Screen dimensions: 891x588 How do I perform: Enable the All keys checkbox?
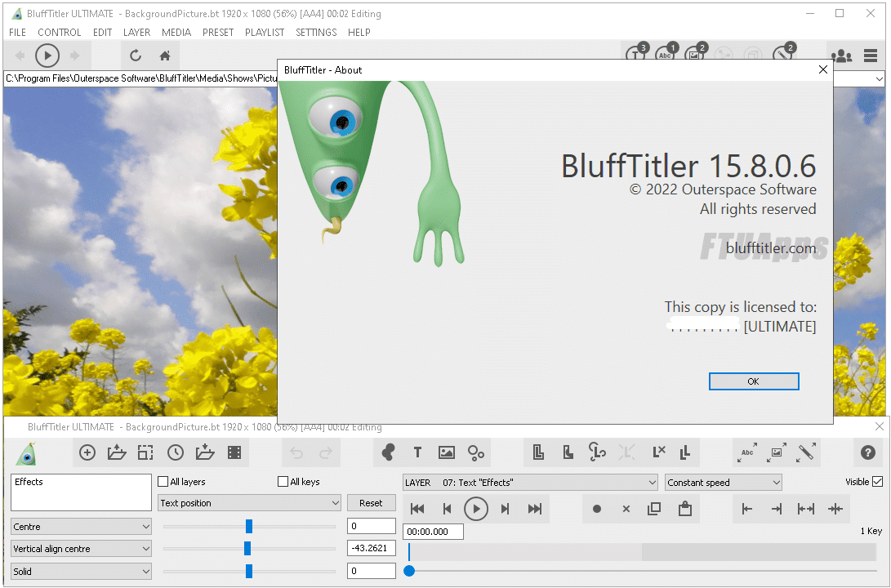283,482
